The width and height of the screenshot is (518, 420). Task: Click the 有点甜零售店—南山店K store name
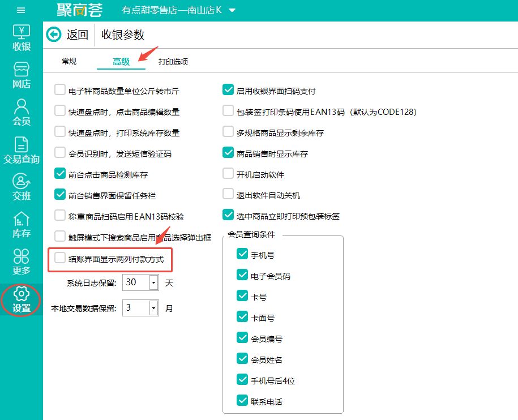click(x=172, y=10)
